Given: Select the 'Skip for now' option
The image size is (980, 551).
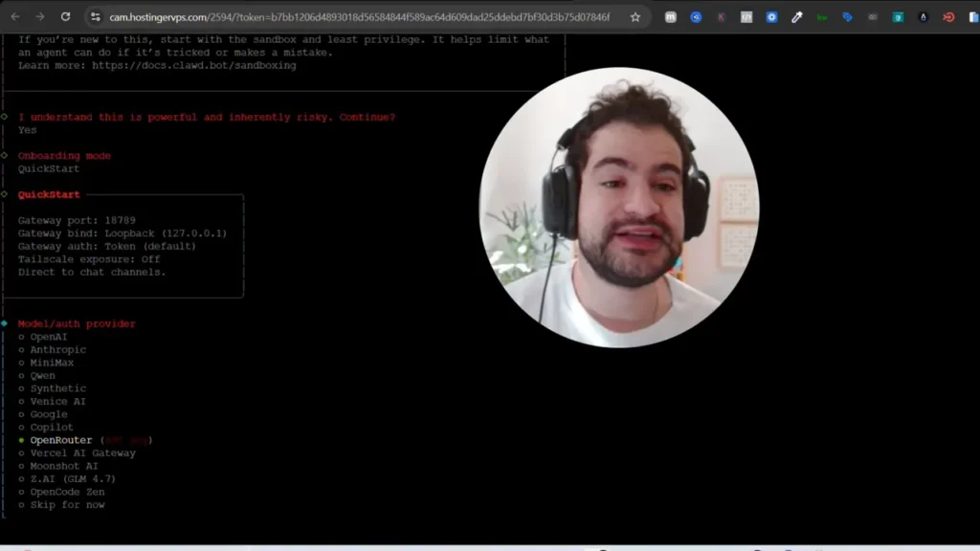Looking at the screenshot, I should [68, 504].
